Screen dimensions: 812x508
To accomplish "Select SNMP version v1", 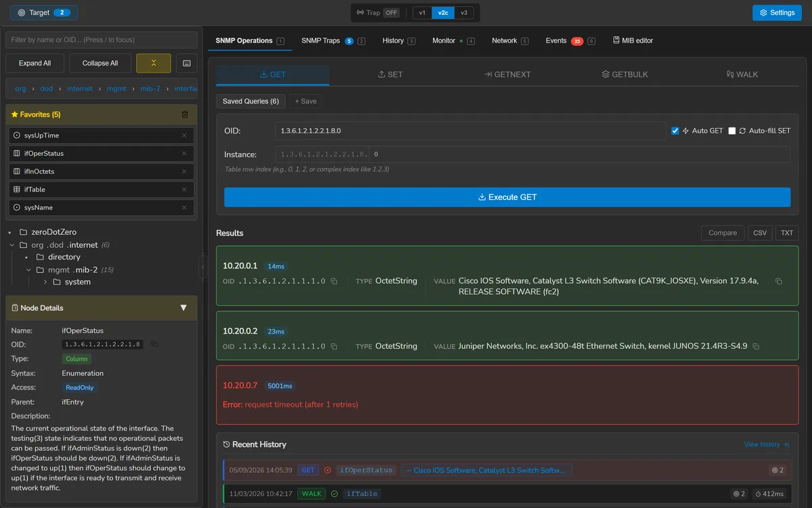I will point(422,13).
